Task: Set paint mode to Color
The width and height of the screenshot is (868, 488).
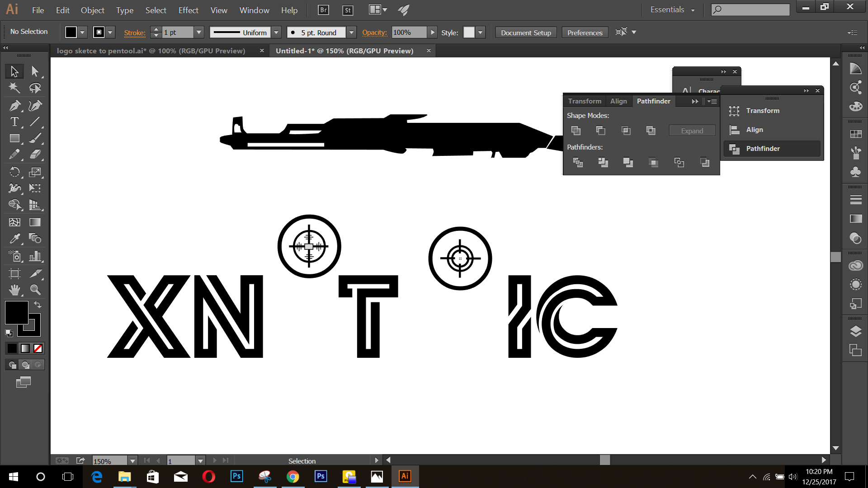Action: [12, 348]
